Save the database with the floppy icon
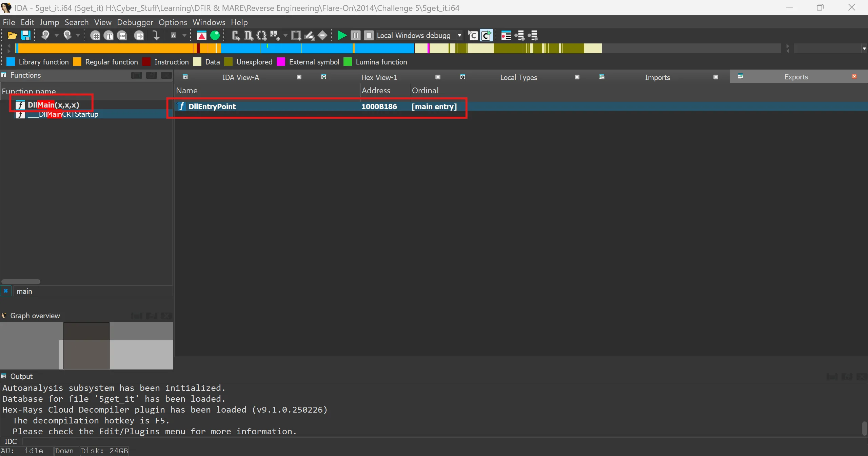 click(x=26, y=35)
